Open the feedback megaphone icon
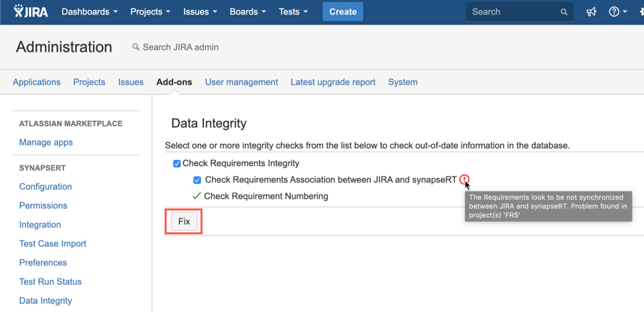The height and width of the screenshot is (312, 644). point(591,12)
